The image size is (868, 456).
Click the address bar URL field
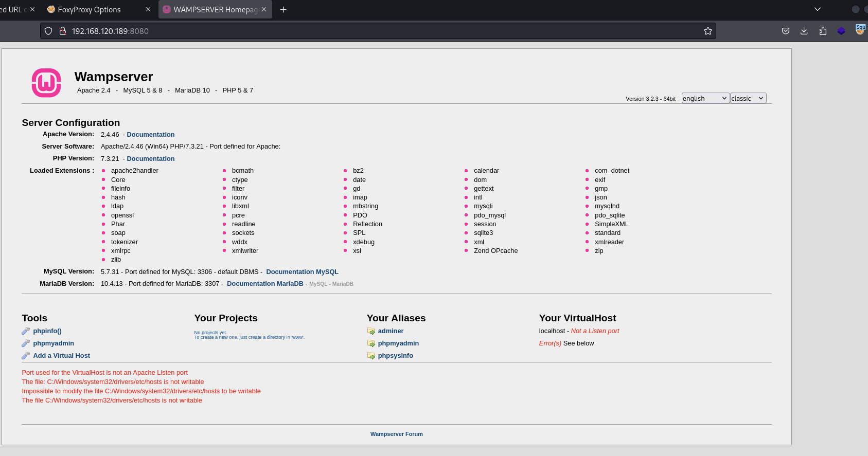click(360, 31)
